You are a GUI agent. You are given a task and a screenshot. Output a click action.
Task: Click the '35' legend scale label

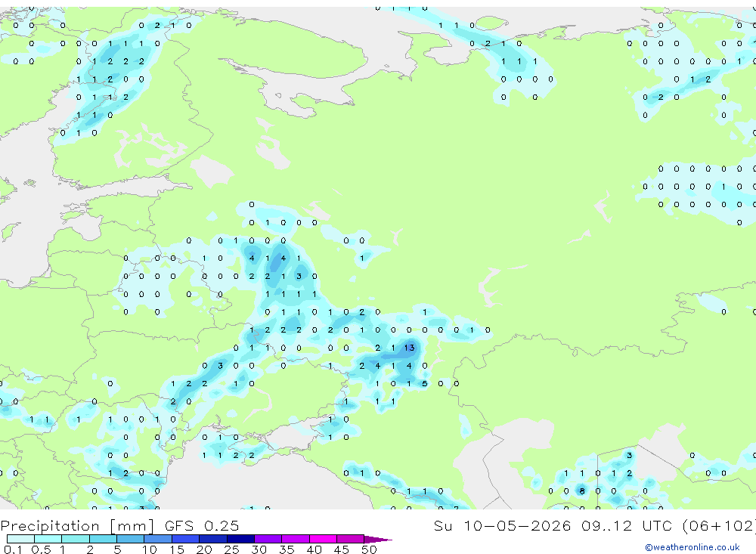287,549
